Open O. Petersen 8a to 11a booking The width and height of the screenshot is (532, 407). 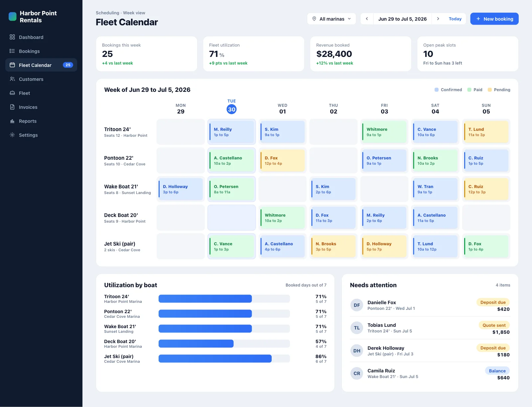point(232,189)
